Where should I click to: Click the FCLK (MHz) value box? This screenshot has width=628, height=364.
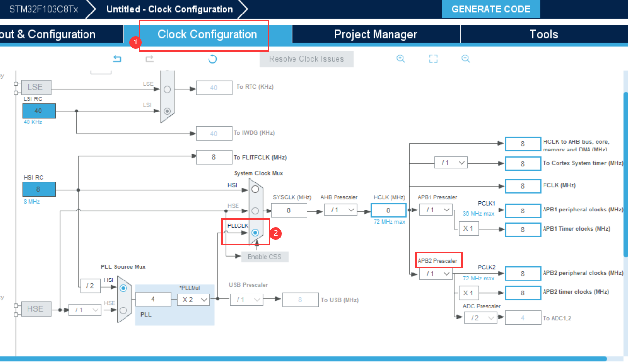(523, 185)
